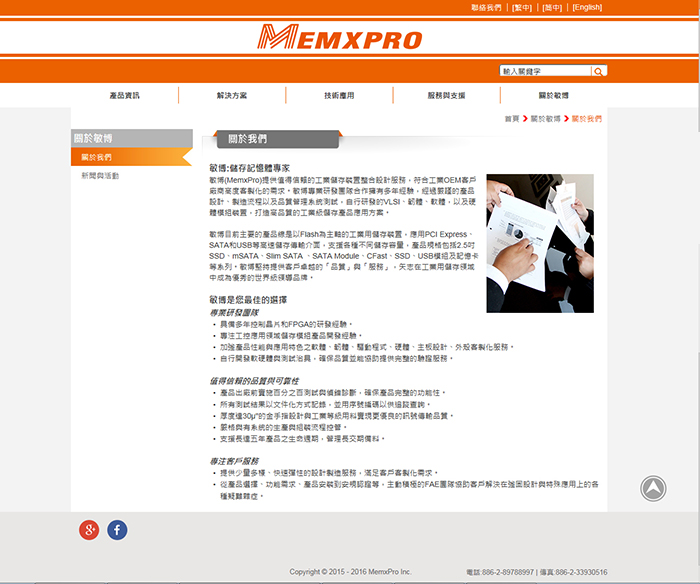This screenshot has height=584, width=700.
Task: Click the Copyright © 2015 - 2016 text
Action: pyautogui.click(x=350, y=572)
